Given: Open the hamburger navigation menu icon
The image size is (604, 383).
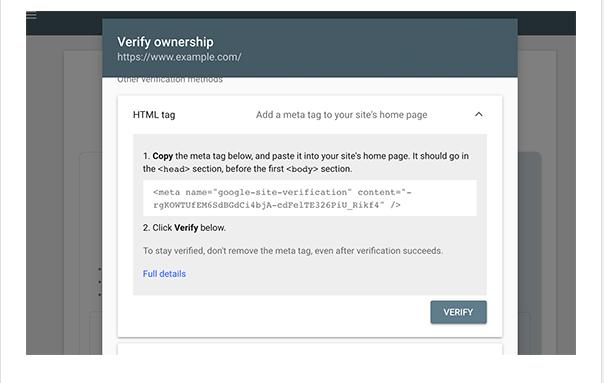Looking at the screenshot, I should tap(31, 15).
